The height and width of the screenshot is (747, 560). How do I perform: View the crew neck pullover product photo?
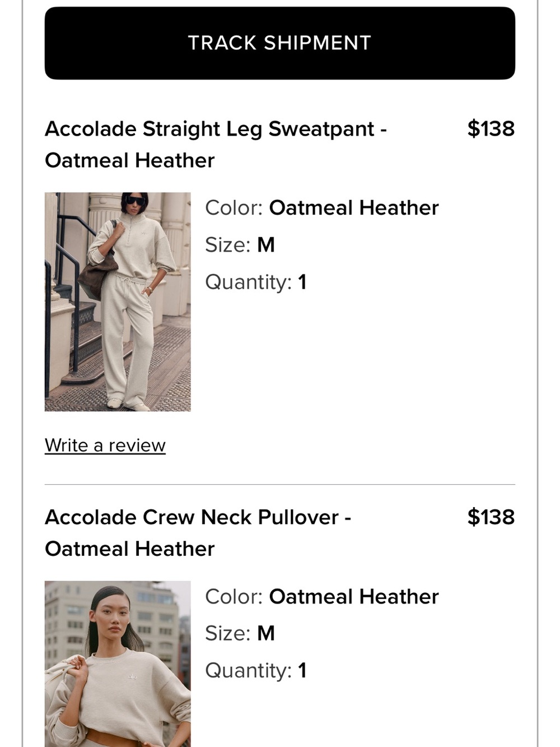118,664
